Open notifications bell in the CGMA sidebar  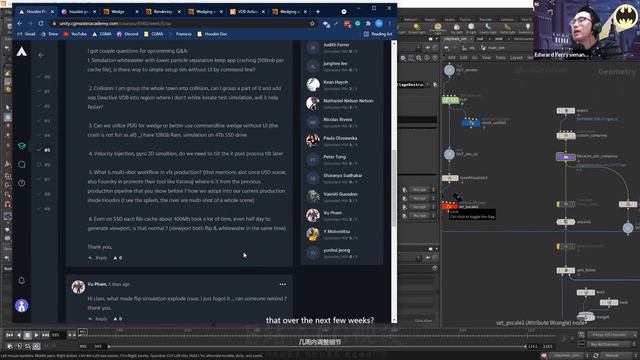tap(22, 280)
